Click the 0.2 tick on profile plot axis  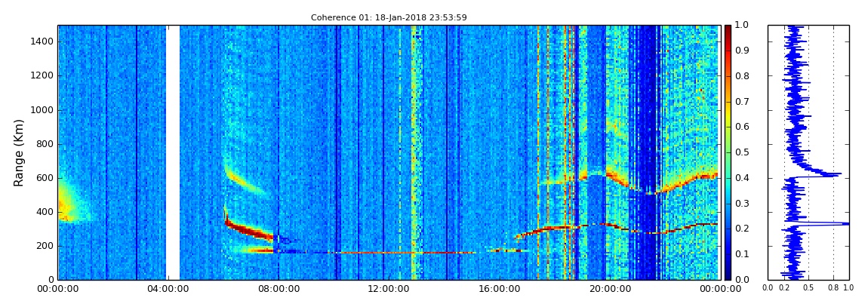pos(784,288)
